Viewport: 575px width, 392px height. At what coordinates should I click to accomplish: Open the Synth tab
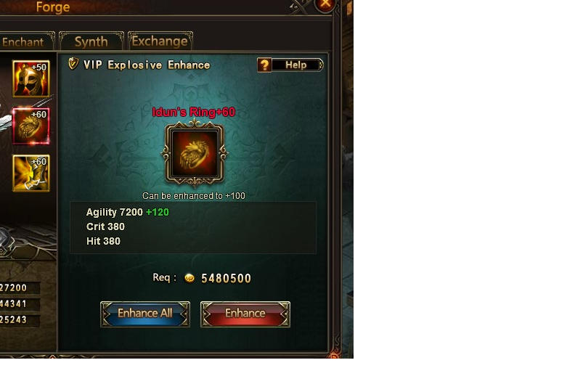click(91, 41)
